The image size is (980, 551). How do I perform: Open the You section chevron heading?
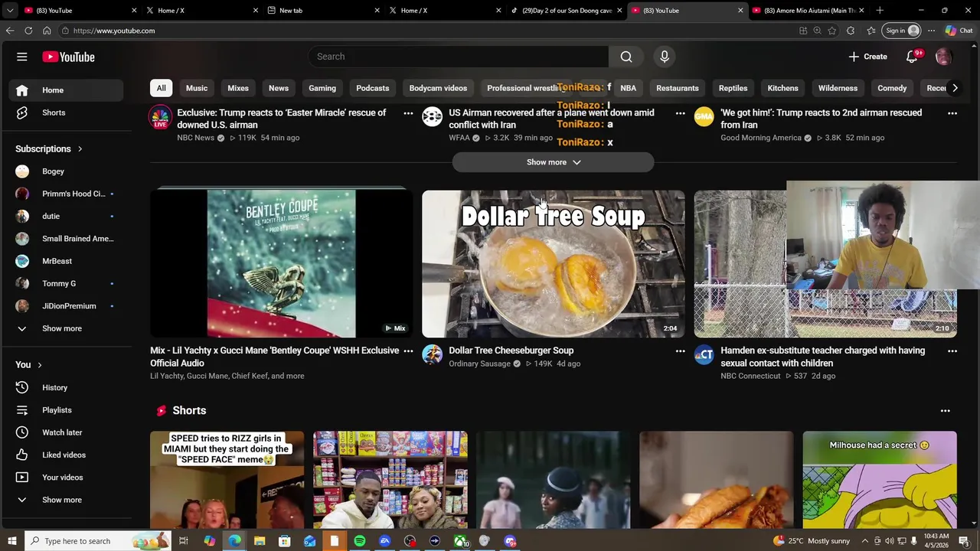28,365
